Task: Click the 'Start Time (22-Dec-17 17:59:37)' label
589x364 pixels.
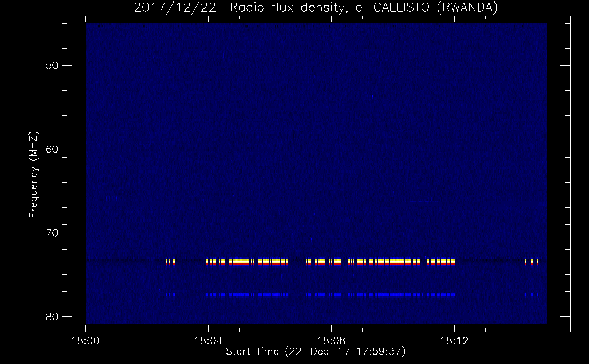Action: pos(316,352)
